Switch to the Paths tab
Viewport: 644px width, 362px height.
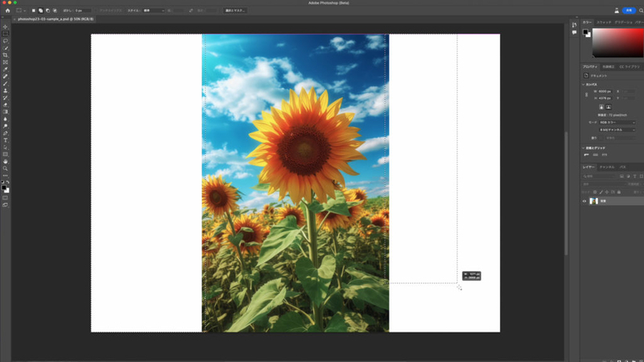click(x=622, y=167)
